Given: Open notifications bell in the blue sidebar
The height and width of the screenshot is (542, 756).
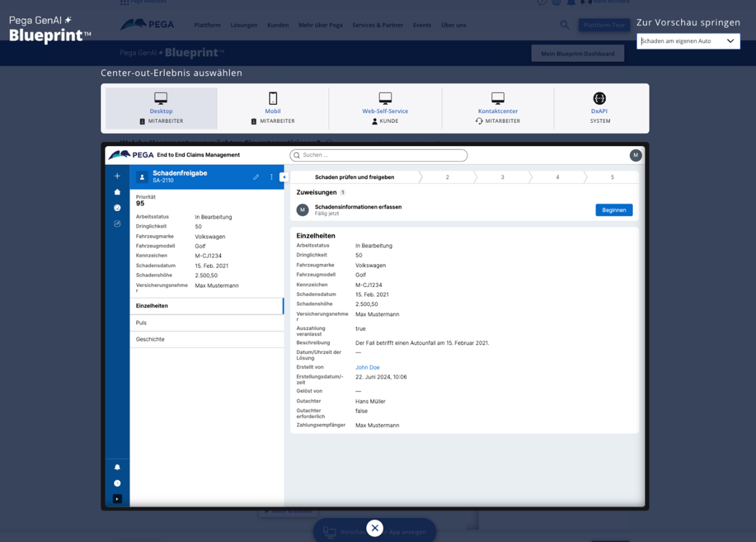Looking at the screenshot, I should (117, 467).
